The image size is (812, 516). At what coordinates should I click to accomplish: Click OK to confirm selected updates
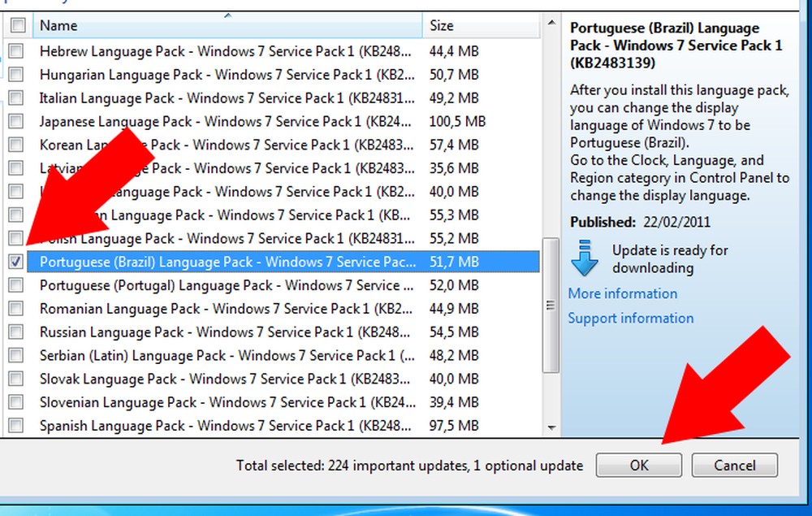coord(638,465)
